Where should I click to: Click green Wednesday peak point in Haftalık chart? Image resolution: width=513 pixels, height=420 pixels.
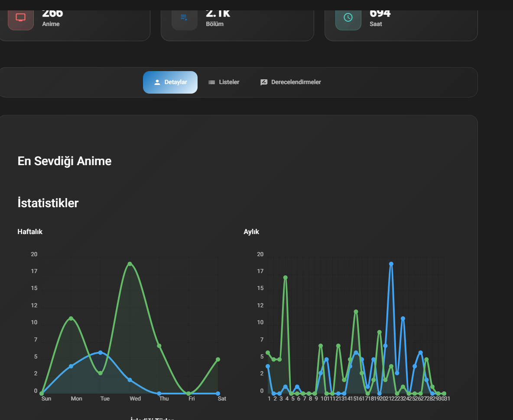click(130, 264)
